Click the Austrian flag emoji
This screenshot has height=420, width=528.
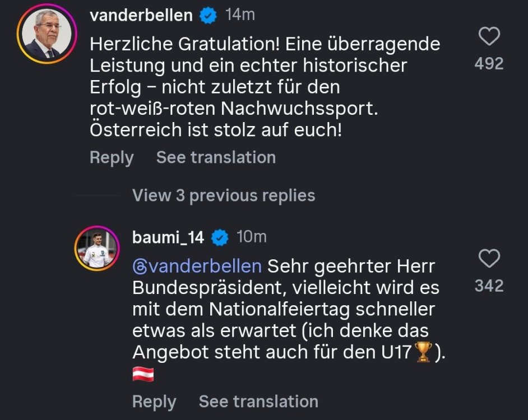click(143, 375)
